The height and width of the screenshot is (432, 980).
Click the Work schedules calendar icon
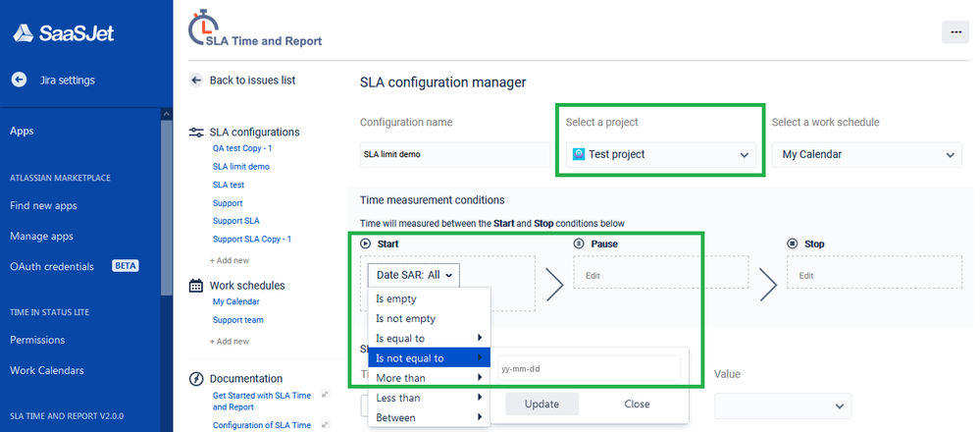point(196,286)
